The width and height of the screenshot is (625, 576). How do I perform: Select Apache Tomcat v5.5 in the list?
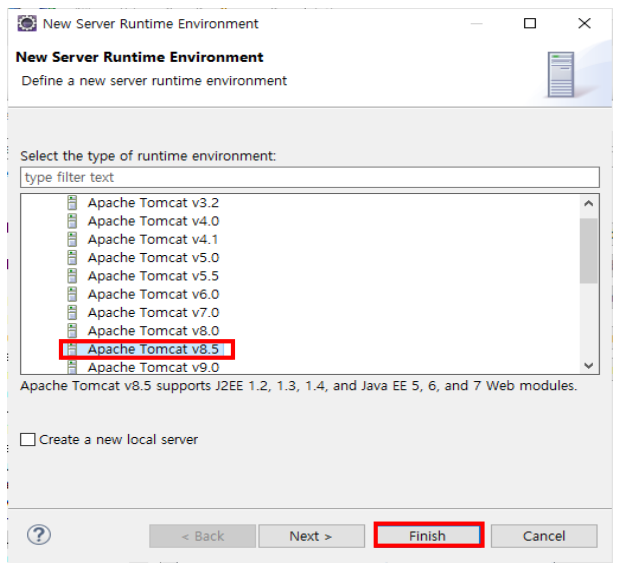point(153,276)
